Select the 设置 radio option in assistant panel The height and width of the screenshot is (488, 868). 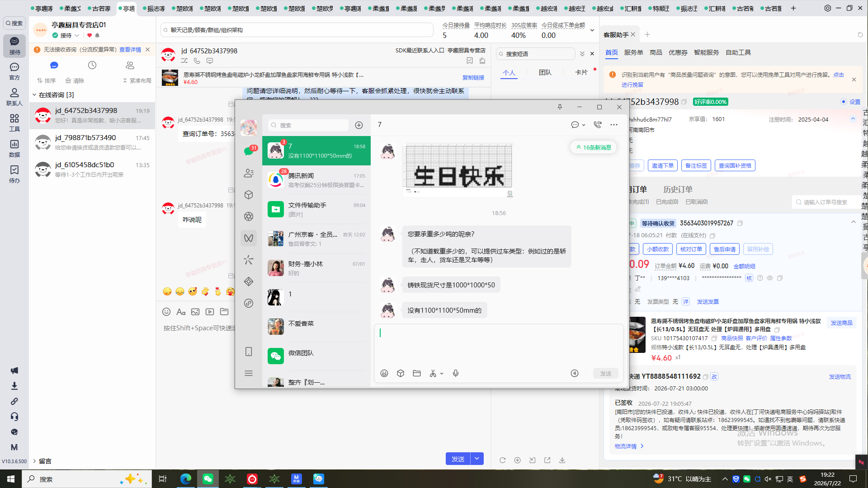point(844,102)
